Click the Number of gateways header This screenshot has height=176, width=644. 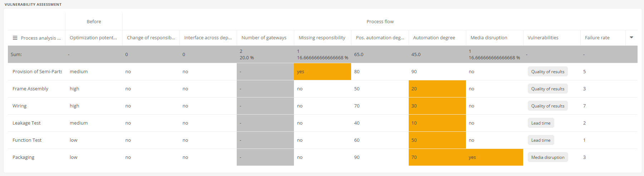coord(264,37)
